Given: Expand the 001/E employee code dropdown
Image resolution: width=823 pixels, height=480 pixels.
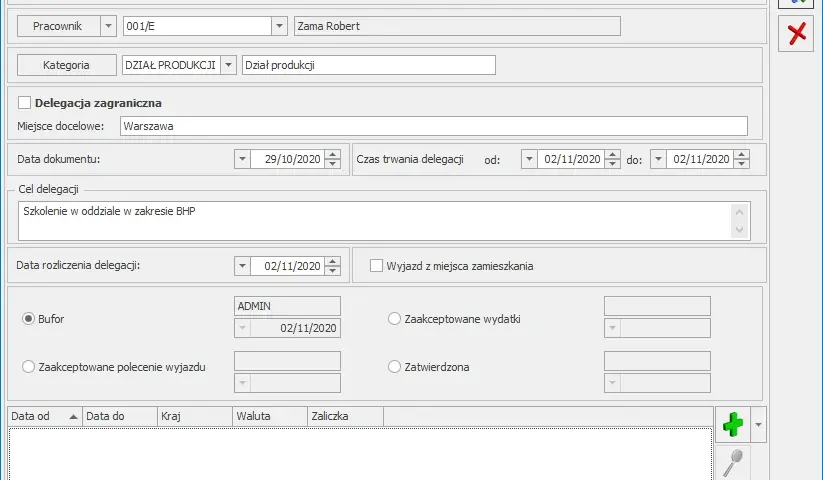Looking at the screenshot, I should [279, 26].
